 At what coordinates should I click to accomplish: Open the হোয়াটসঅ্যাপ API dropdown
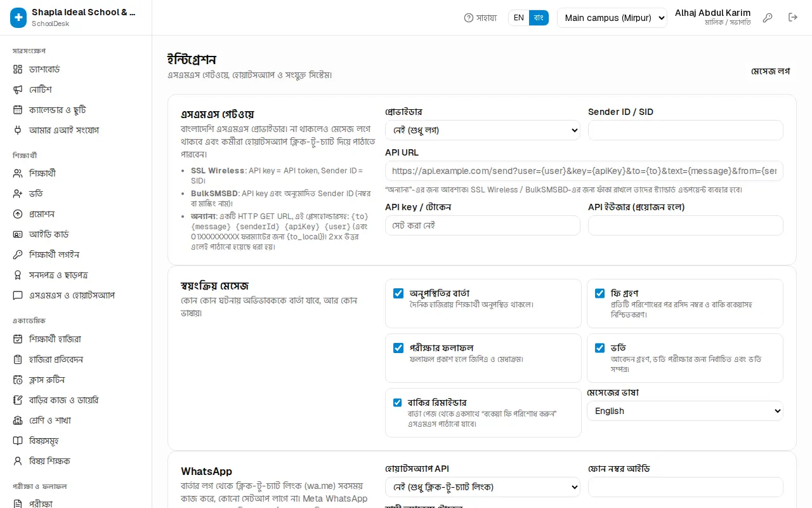(x=483, y=487)
